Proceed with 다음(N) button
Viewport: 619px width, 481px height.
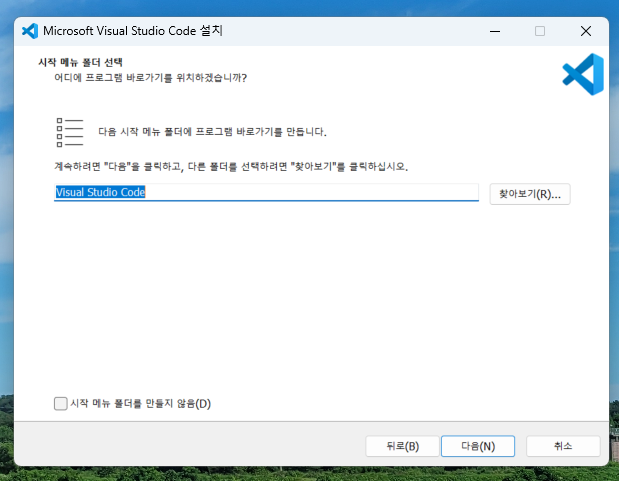click(478, 446)
